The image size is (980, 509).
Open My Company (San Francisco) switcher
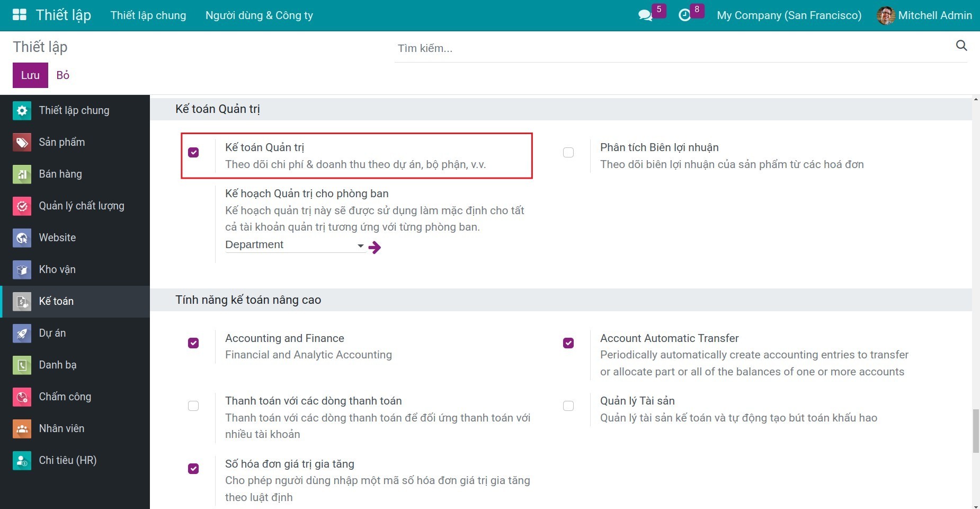point(789,15)
